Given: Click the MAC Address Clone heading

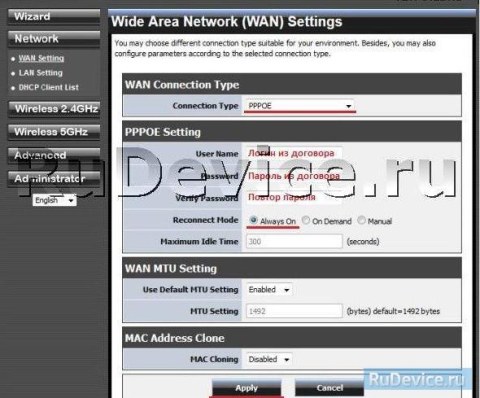Looking at the screenshot, I should pyautogui.click(x=175, y=338).
